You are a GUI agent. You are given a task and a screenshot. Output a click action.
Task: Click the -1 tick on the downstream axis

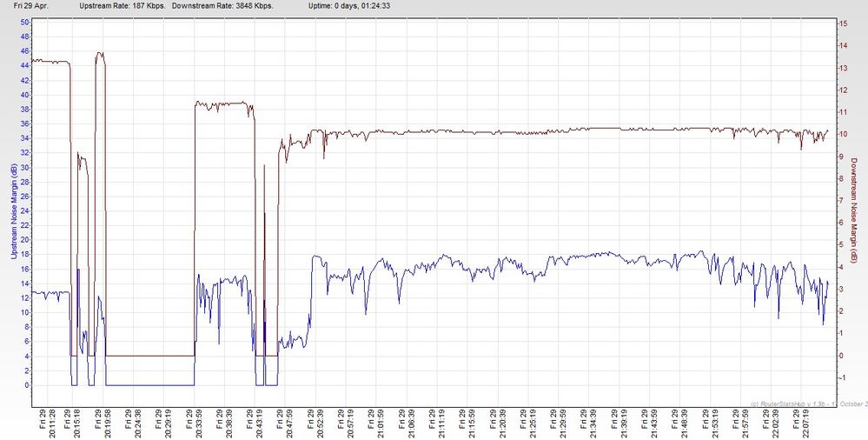point(841,377)
